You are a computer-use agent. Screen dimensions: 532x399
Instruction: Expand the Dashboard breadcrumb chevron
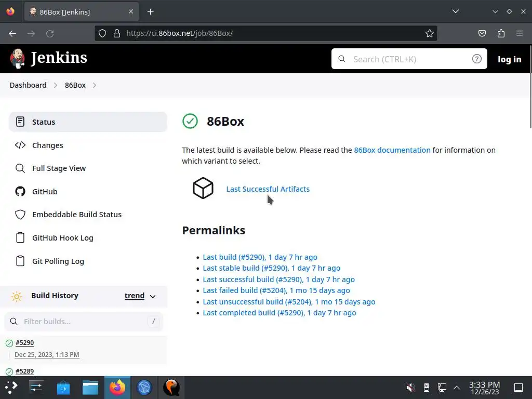(56, 85)
